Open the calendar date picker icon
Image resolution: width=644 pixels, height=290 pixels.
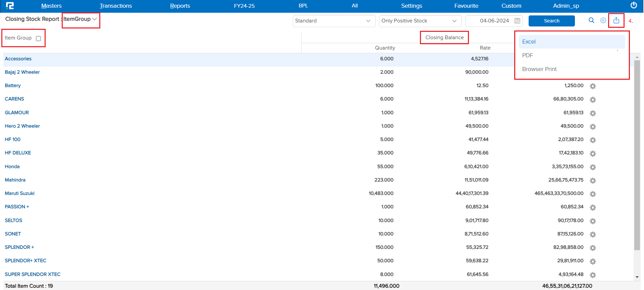[517, 21]
